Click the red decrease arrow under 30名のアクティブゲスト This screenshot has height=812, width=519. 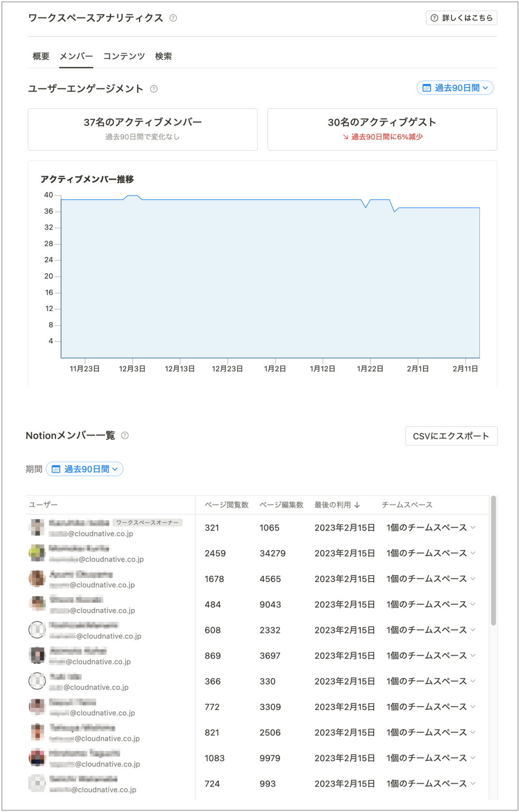pyautogui.click(x=346, y=136)
